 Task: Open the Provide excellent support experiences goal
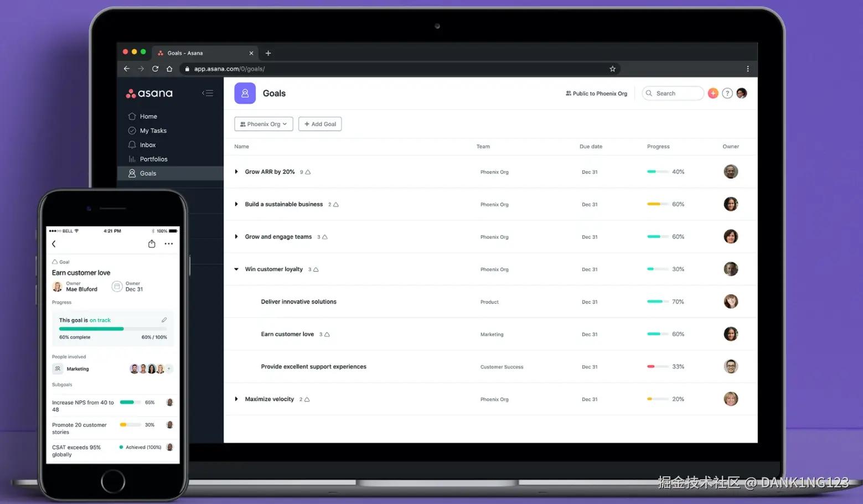click(314, 367)
